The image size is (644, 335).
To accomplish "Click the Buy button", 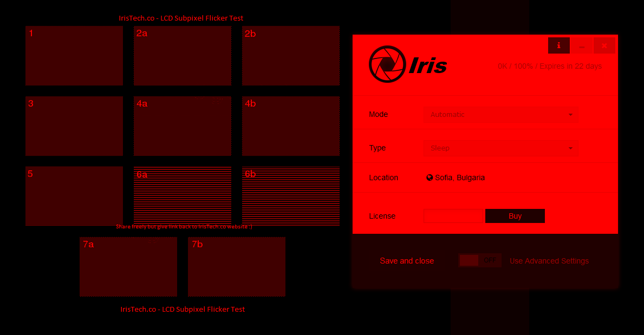I will point(515,216).
